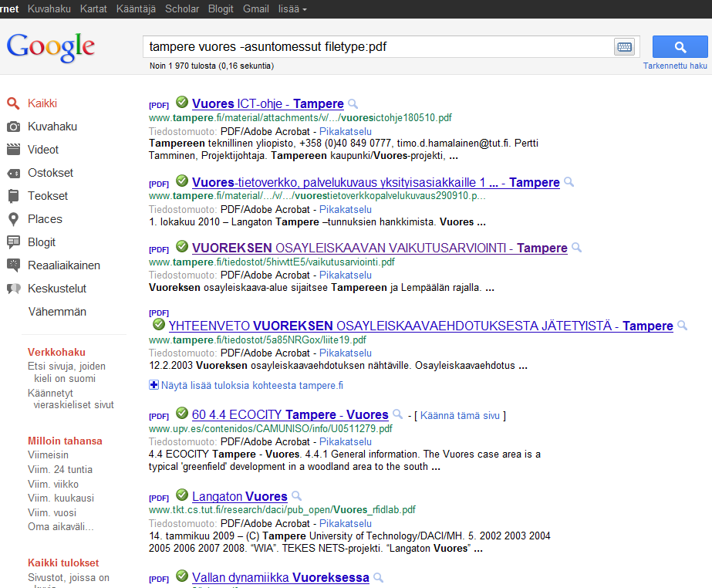Open the lisää dropdown in top bar
Viewport: 712px width, 588px height.
coord(292,8)
